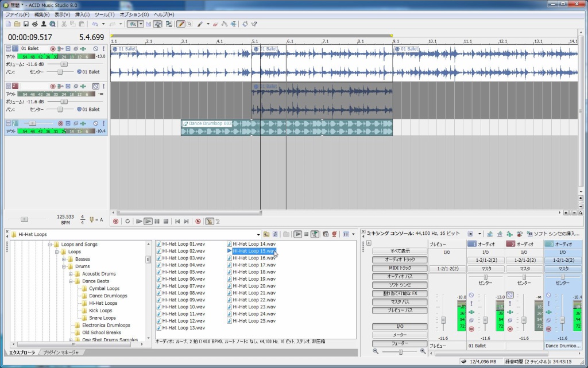Unmute track 2 in the track header

point(96,86)
